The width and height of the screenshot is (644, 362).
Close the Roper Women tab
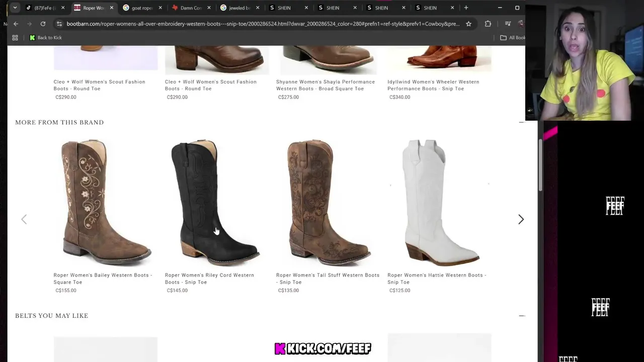click(x=112, y=8)
